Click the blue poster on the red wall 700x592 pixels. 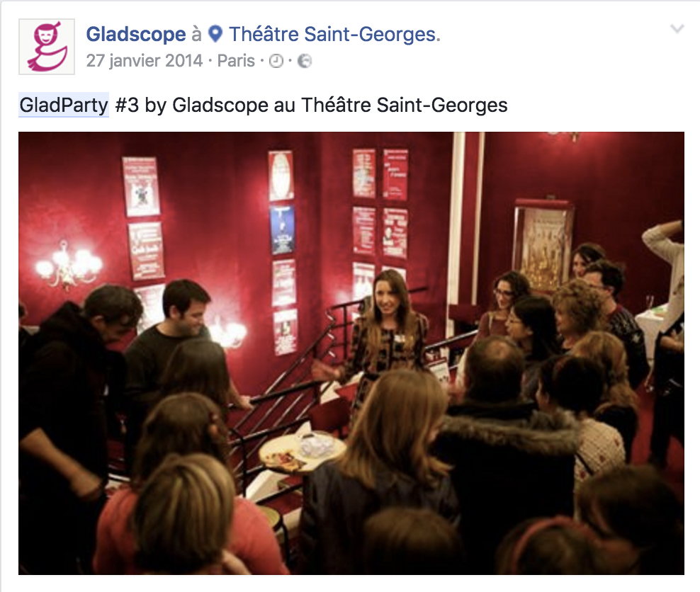(282, 230)
